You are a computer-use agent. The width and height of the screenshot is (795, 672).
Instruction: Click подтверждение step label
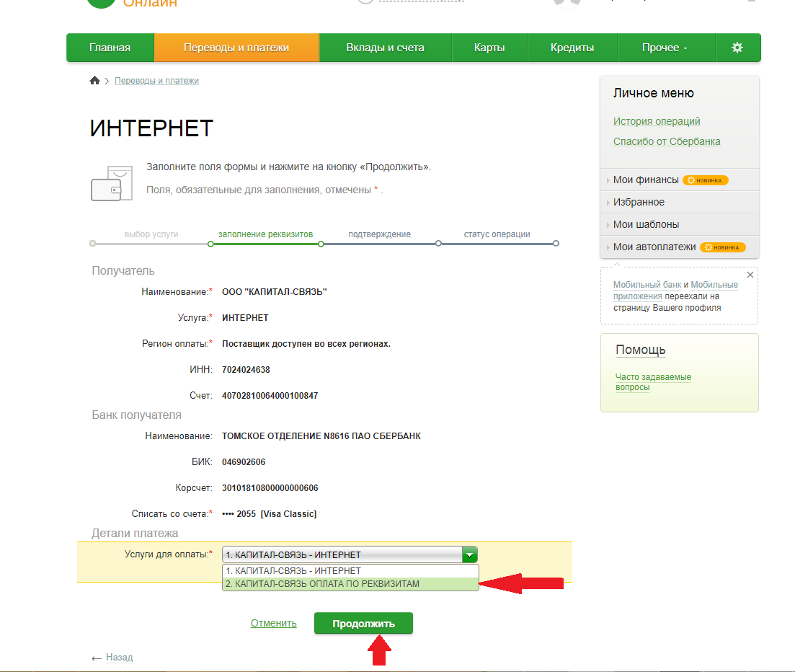point(379,234)
